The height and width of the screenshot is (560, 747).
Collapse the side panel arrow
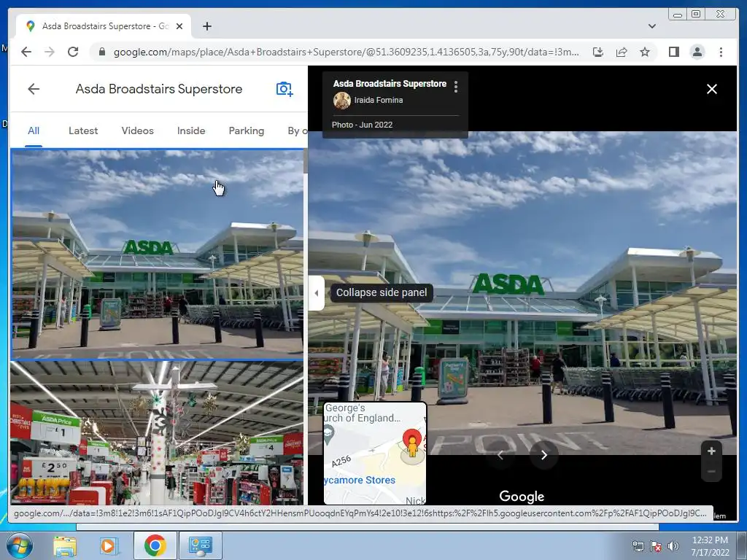pos(317,293)
